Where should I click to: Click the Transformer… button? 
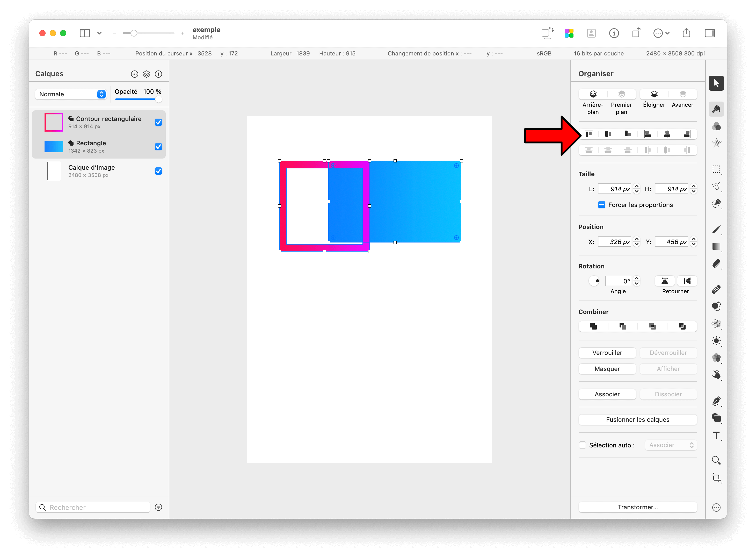tap(637, 507)
